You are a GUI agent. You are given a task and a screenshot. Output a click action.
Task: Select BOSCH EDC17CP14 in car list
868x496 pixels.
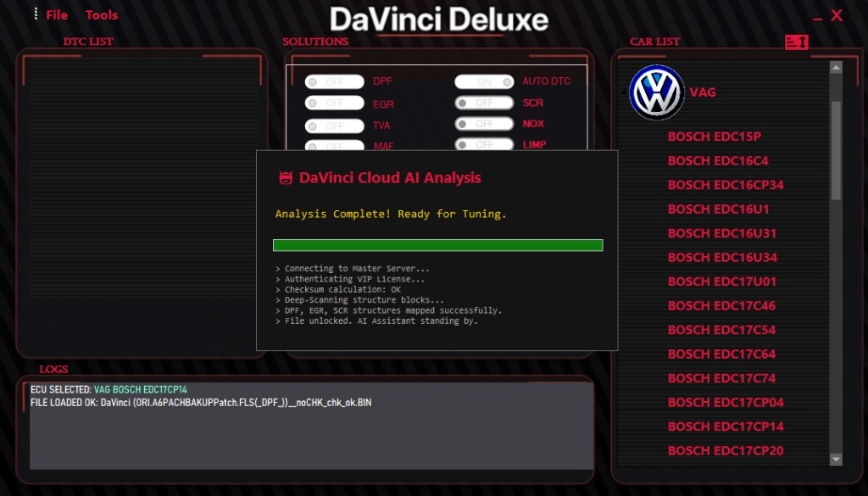(x=726, y=426)
